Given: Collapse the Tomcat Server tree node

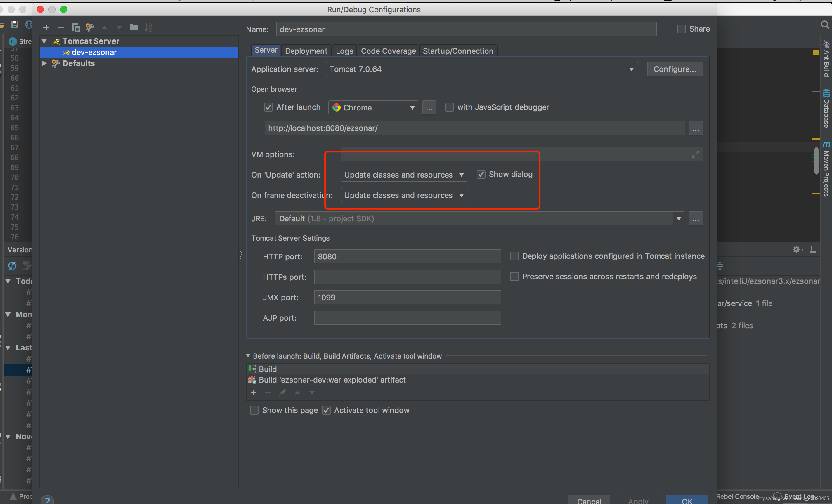Looking at the screenshot, I should (x=44, y=41).
